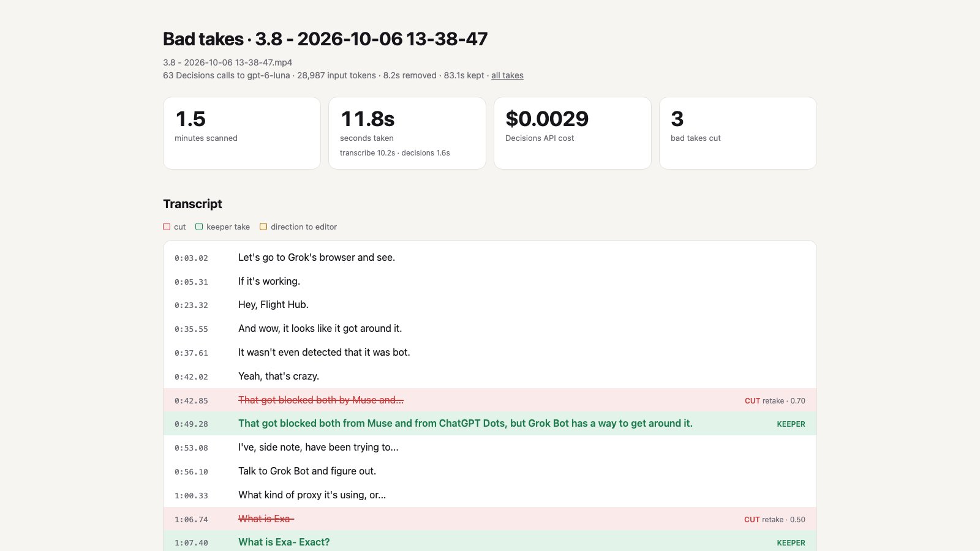Open the 'all takes' link

[x=507, y=75]
